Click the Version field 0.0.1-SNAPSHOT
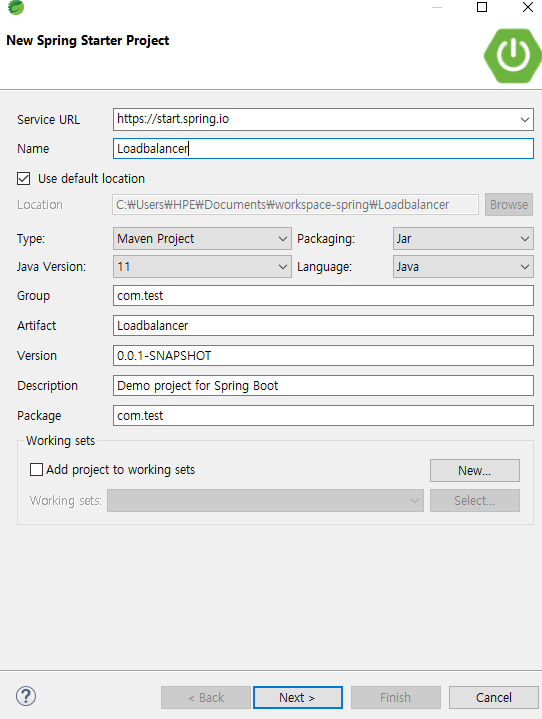Image resolution: width=542 pixels, height=719 pixels. 323,356
